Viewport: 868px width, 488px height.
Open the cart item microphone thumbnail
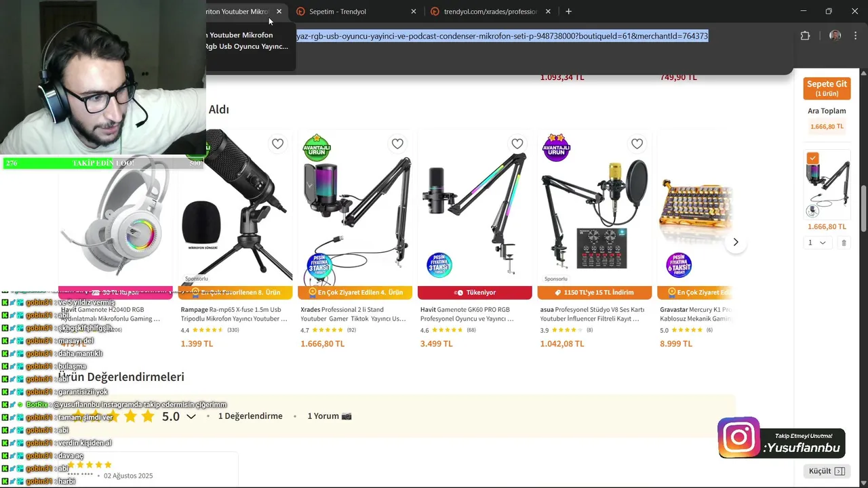827,184
